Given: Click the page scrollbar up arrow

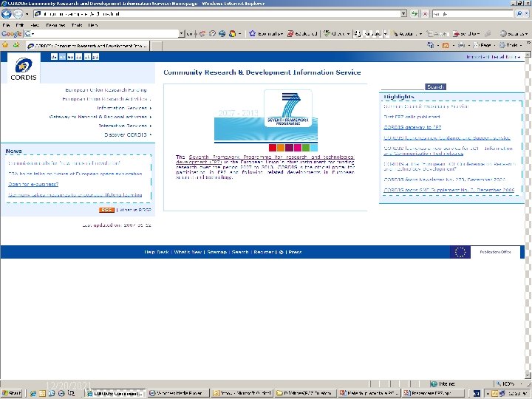Looking at the screenshot, I should (528, 55).
